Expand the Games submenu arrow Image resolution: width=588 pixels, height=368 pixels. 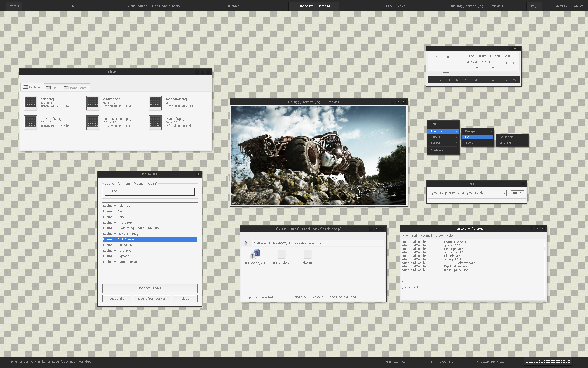(456, 137)
